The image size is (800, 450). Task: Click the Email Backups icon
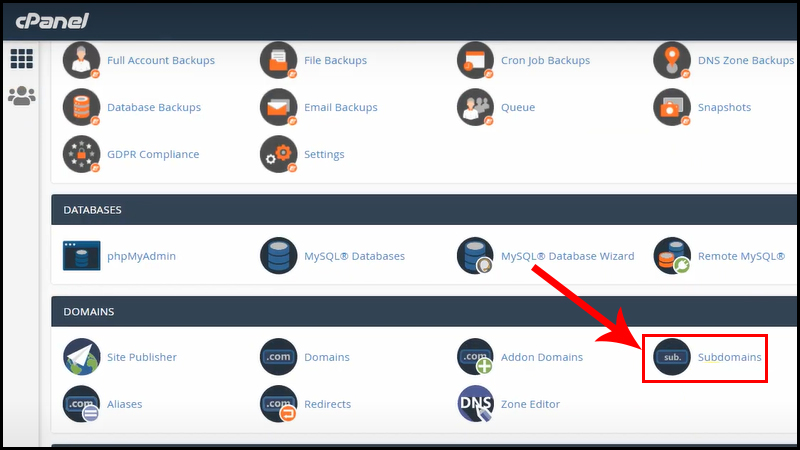(x=279, y=107)
